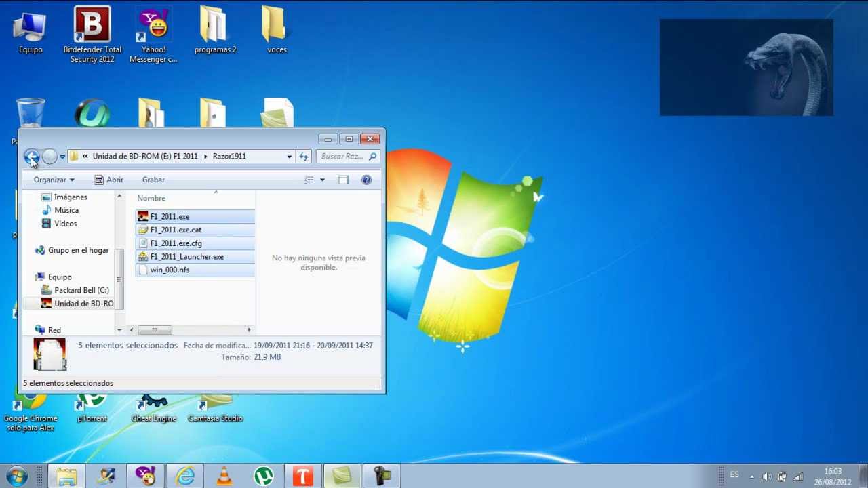Image resolution: width=868 pixels, height=488 pixels.
Task: Click navigation pane scroll-down arrow
Action: point(119,330)
